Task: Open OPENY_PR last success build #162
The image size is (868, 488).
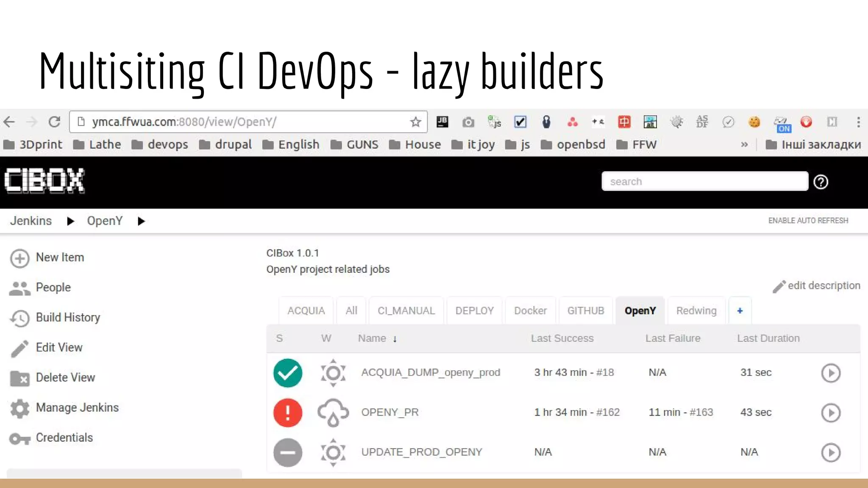Action: pyautogui.click(x=608, y=412)
